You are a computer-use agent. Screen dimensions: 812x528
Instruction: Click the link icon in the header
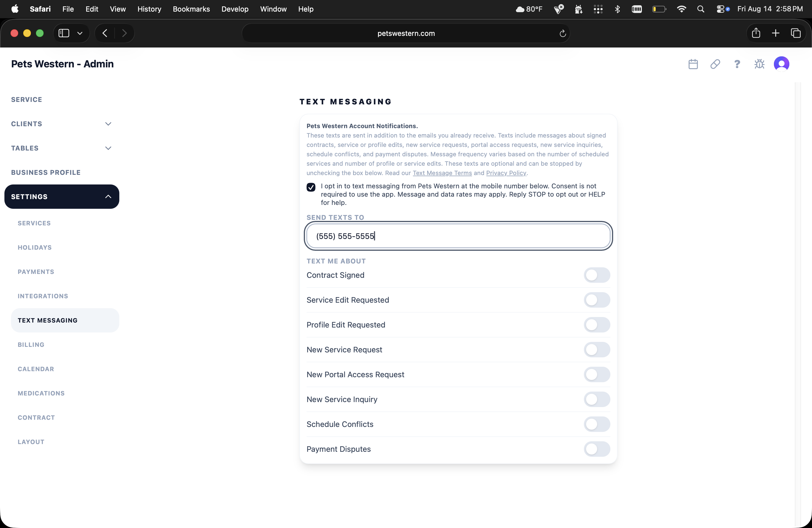pyautogui.click(x=715, y=64)
